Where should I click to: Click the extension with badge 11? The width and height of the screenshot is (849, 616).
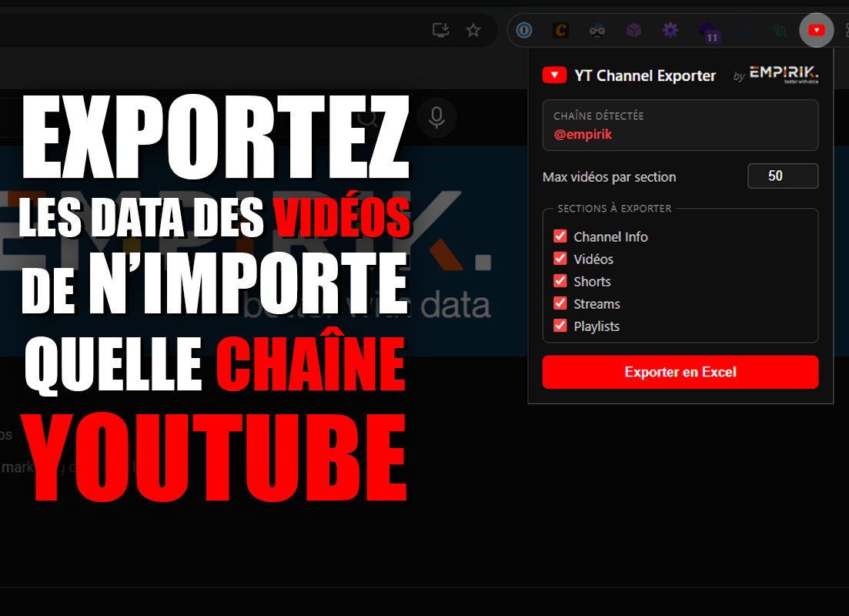coord(708,32)
